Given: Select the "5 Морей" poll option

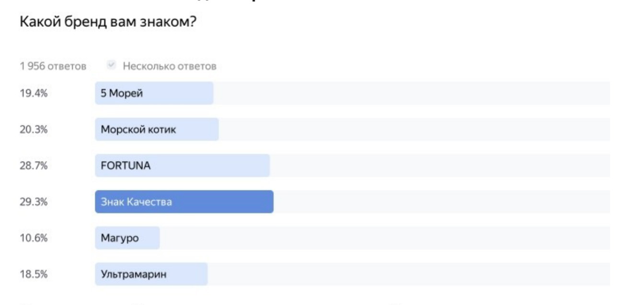Looking at the screenshot, I should point(154,93).
